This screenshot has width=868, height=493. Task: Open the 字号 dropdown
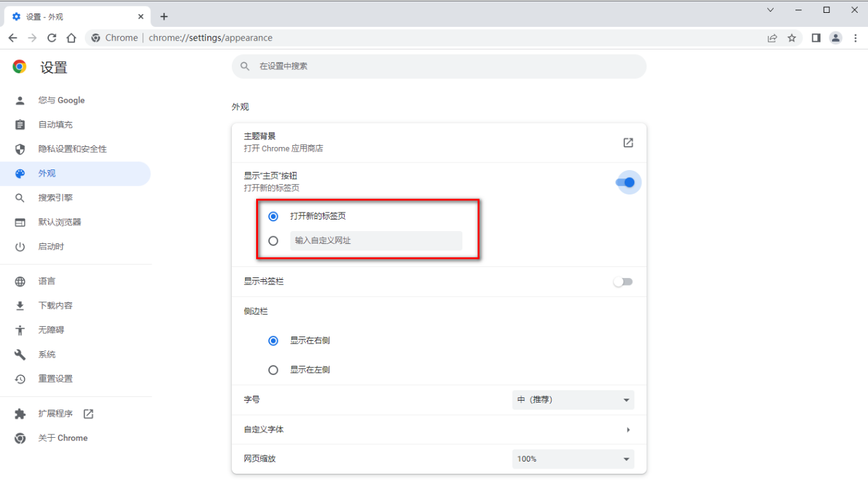click(573, 400)
